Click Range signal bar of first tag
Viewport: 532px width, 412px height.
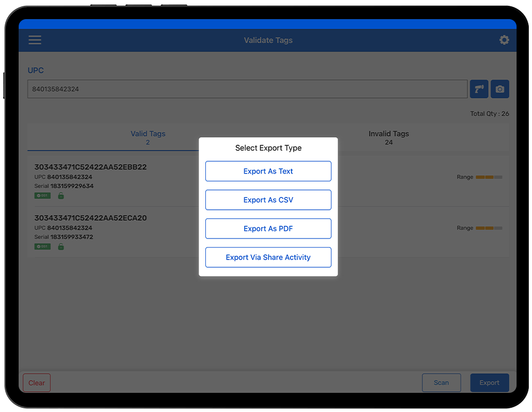pyautogui.click(x=488, y=177)
